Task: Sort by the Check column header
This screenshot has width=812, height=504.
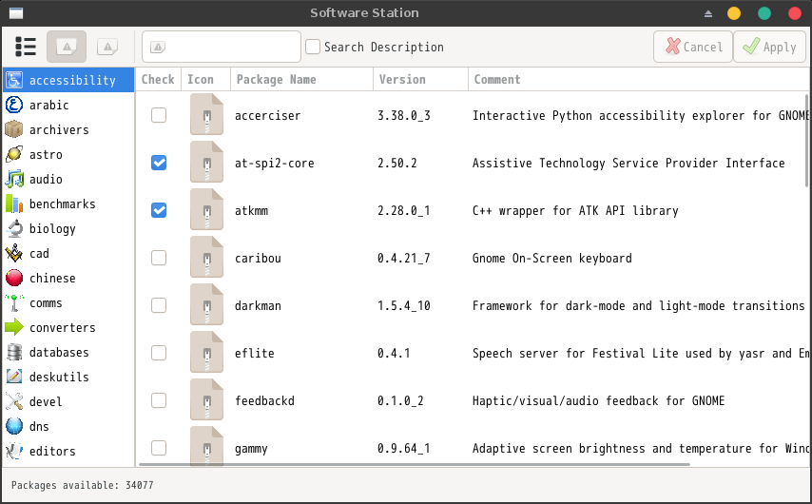Action: click(158, 79)
